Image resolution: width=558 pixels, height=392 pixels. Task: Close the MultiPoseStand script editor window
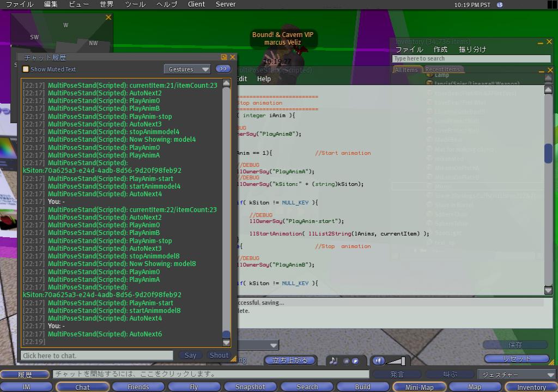tap(550, 70)
